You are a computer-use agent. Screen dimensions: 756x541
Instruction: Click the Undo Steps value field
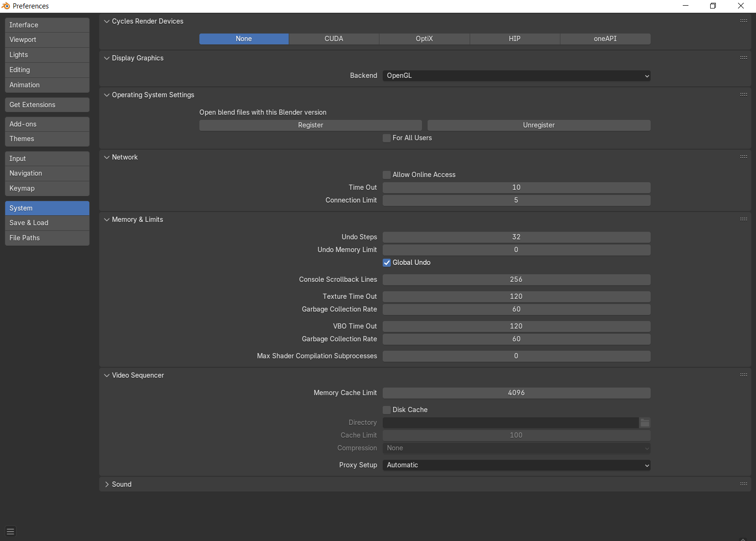click(516, 237)
